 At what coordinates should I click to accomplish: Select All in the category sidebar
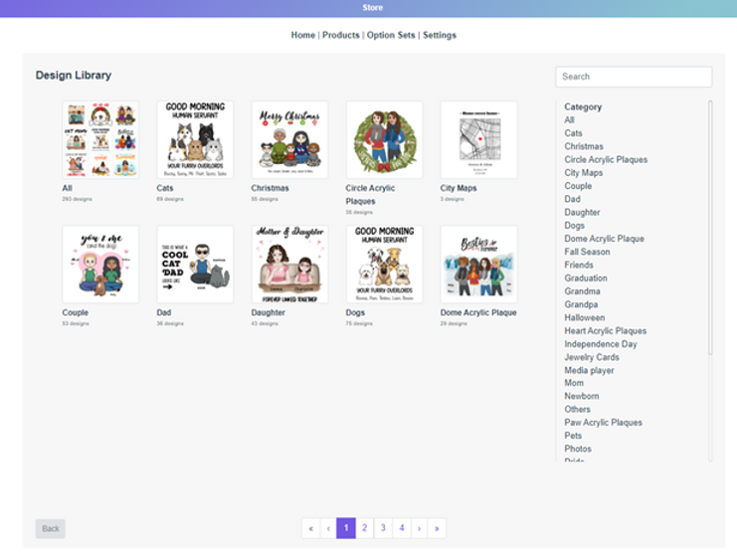coord(569,120)
